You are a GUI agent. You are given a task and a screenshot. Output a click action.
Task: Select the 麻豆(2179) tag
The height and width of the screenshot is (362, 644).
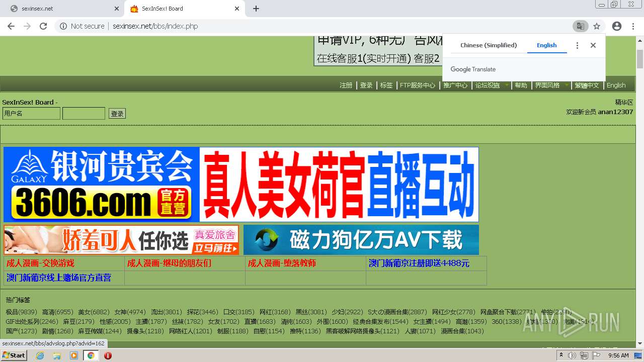pos(78,322)
